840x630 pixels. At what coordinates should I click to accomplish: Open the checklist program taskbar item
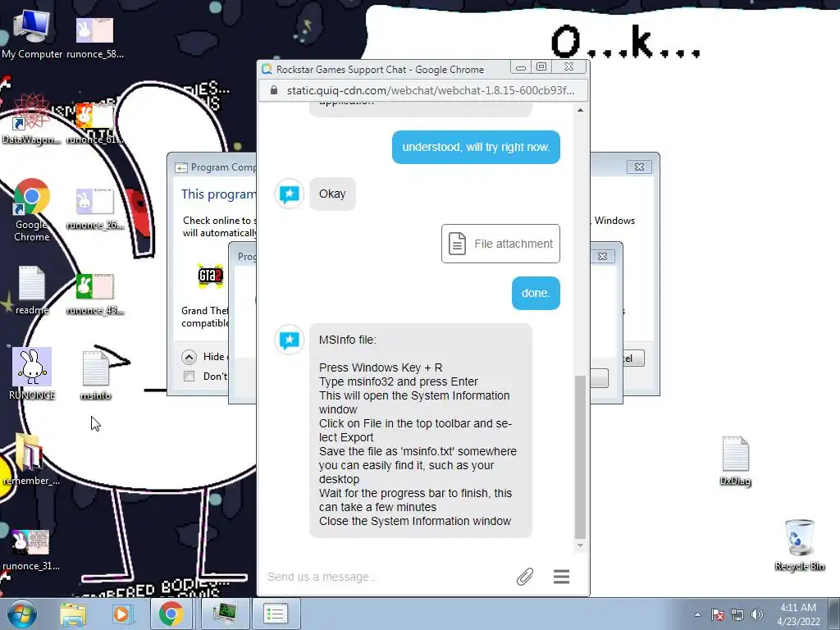pyautogui.click(x=276, y=614)
